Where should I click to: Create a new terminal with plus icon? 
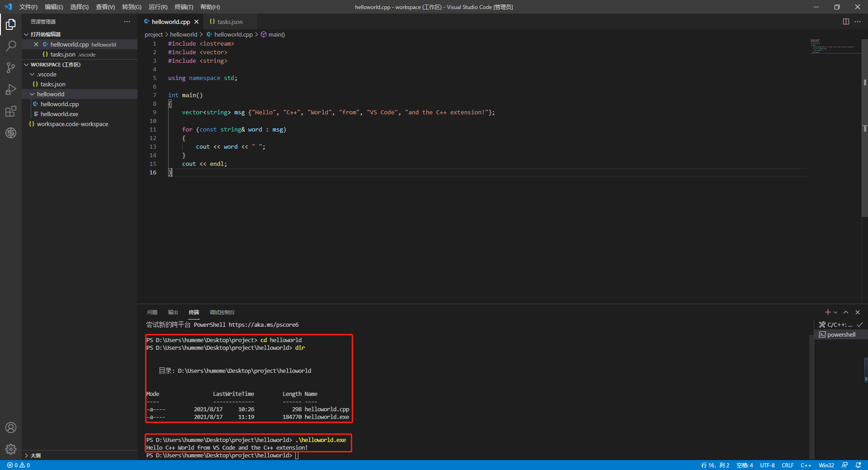coord(828,312)
